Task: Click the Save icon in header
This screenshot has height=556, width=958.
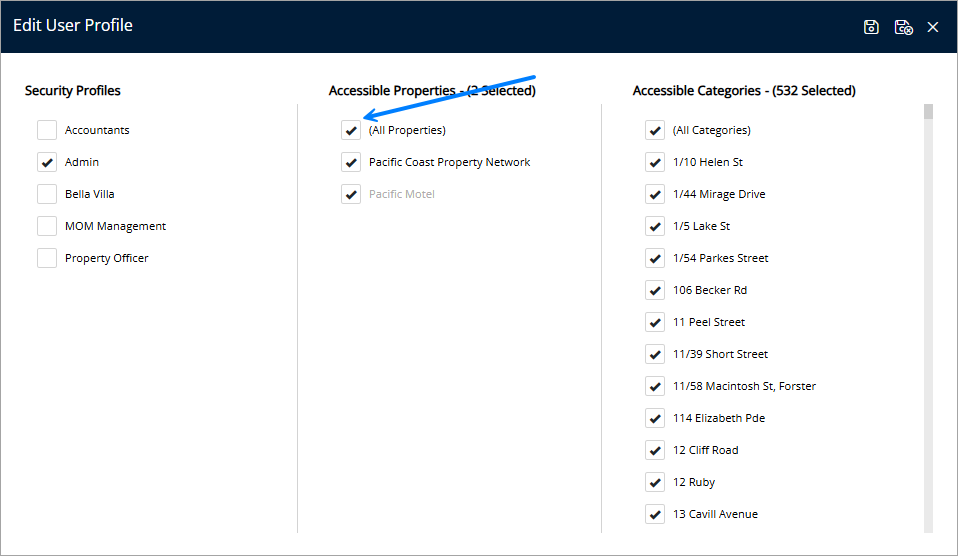Action: 871,27
